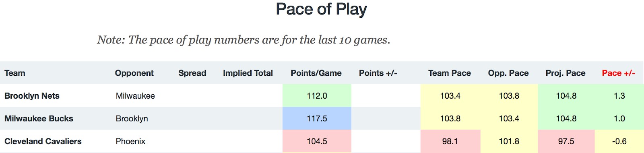Click the Proj. Pace column header
The image size is (644, 153).
pyautogui.click(x=566, y=73)
